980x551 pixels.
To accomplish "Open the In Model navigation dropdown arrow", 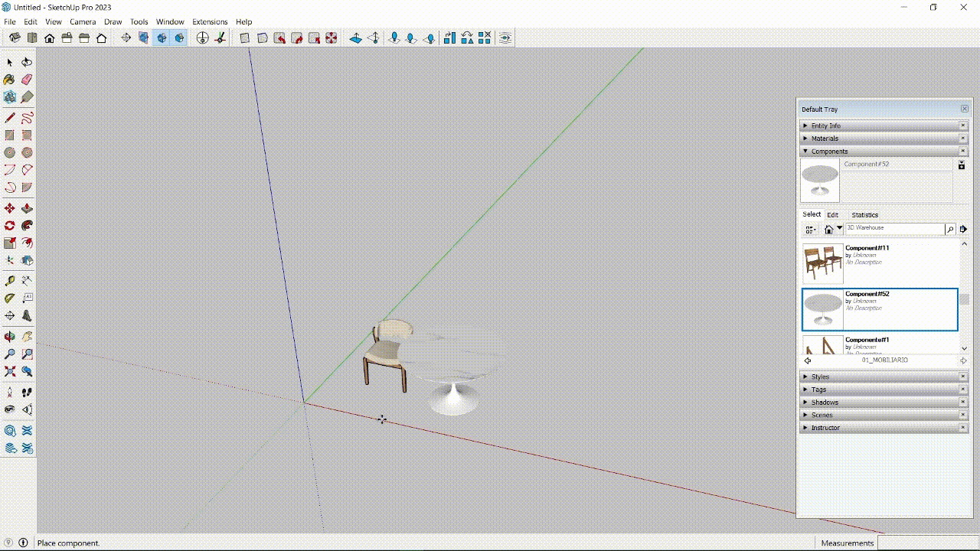I will [x=840, y=229].
